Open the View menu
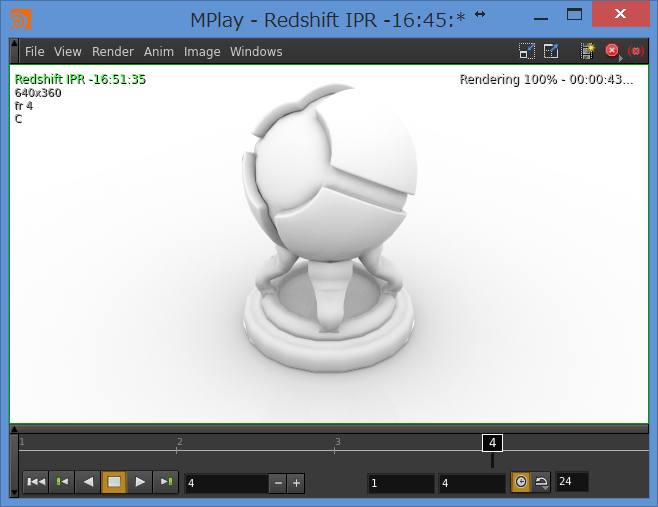The image size is (658, 507). 68,51
